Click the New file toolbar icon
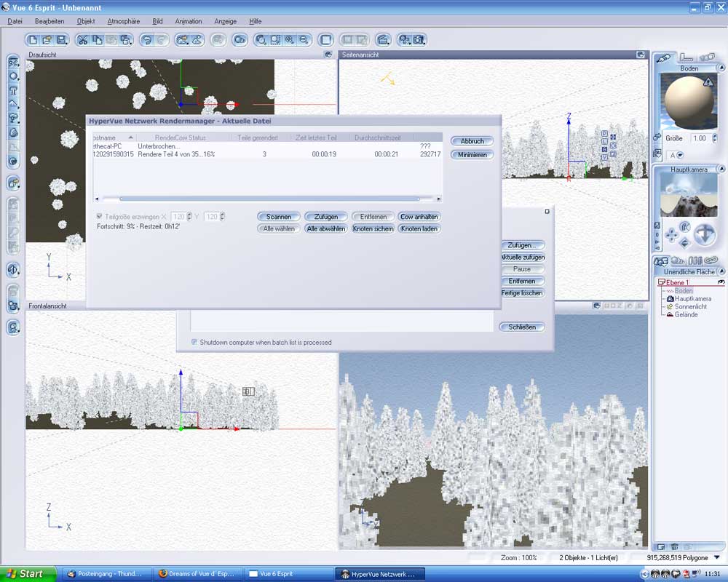The height and width of the screenshot is (582, 728). coord(33,41)
